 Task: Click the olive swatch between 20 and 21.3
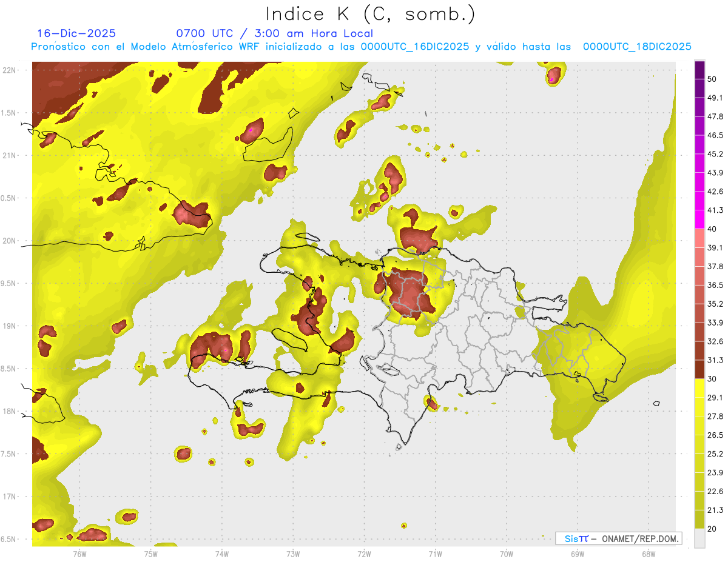[x=700, y=520]
